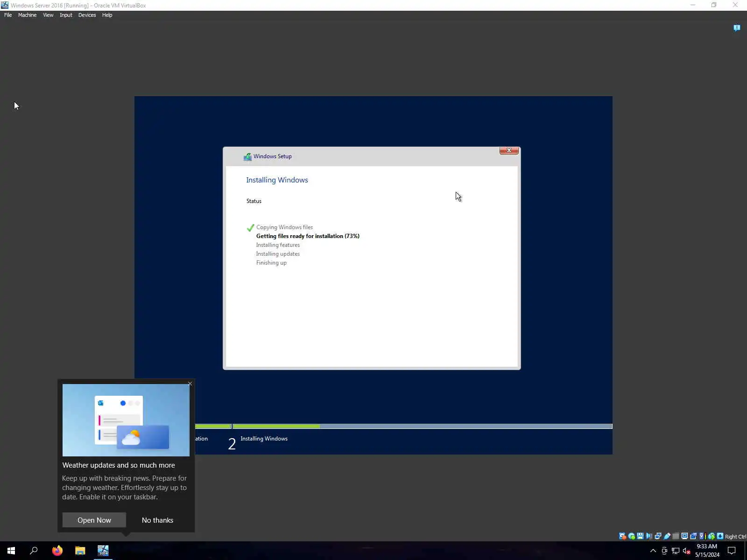Click the muted volume tray icon
Viewport: 747px width, 560px height.
(x=687, y=551)
